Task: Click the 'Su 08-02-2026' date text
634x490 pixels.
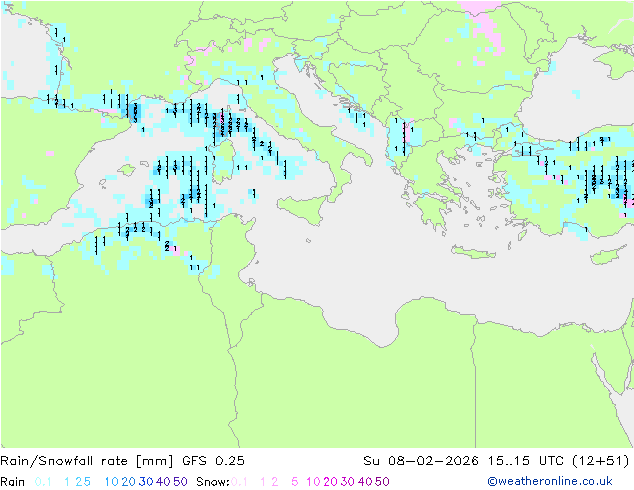Action: [x=421, y=461]
